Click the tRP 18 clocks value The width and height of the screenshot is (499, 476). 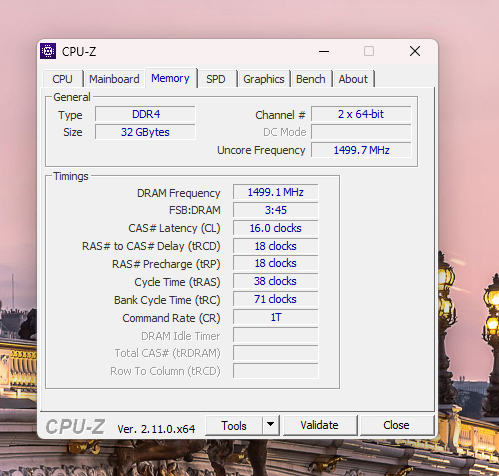[276, 263]
